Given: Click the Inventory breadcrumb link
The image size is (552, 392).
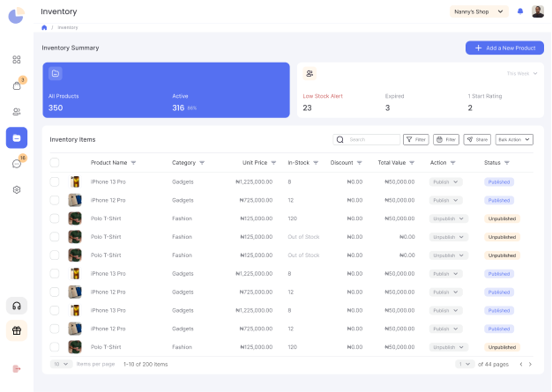Looking at the screenshot, I should 68,27.
